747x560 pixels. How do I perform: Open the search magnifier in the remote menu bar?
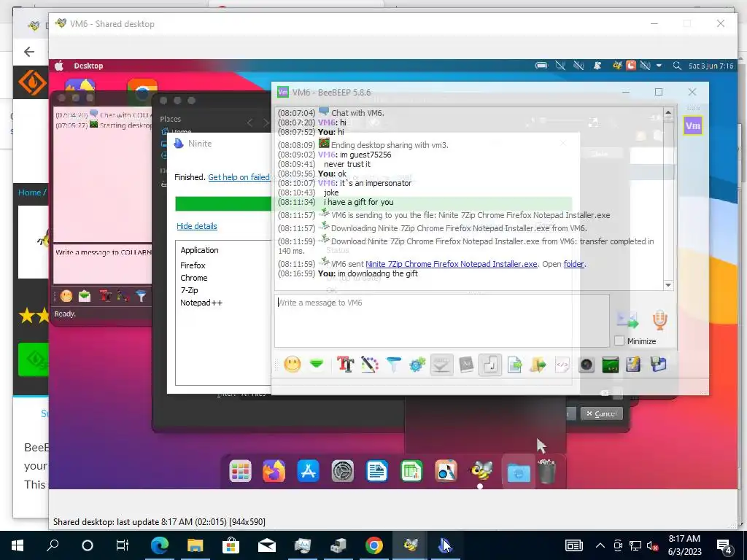pyautogui.click(x=677, y=66)
